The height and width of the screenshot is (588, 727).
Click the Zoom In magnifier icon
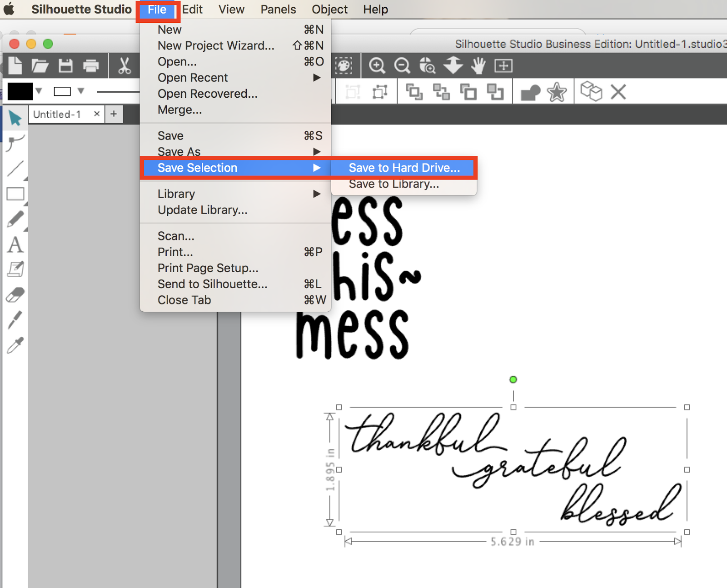coord(377,66)
